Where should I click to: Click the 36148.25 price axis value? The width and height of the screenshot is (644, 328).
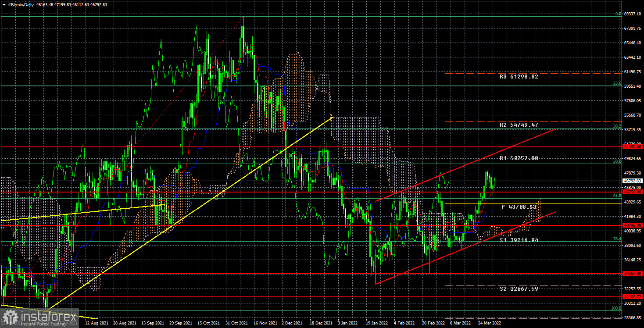633,260
